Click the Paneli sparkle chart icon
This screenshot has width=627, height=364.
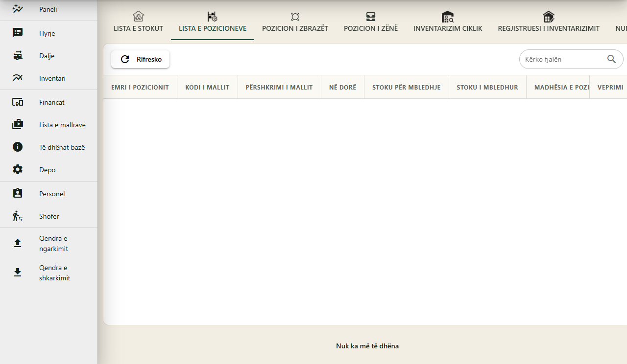click(18, 9)
